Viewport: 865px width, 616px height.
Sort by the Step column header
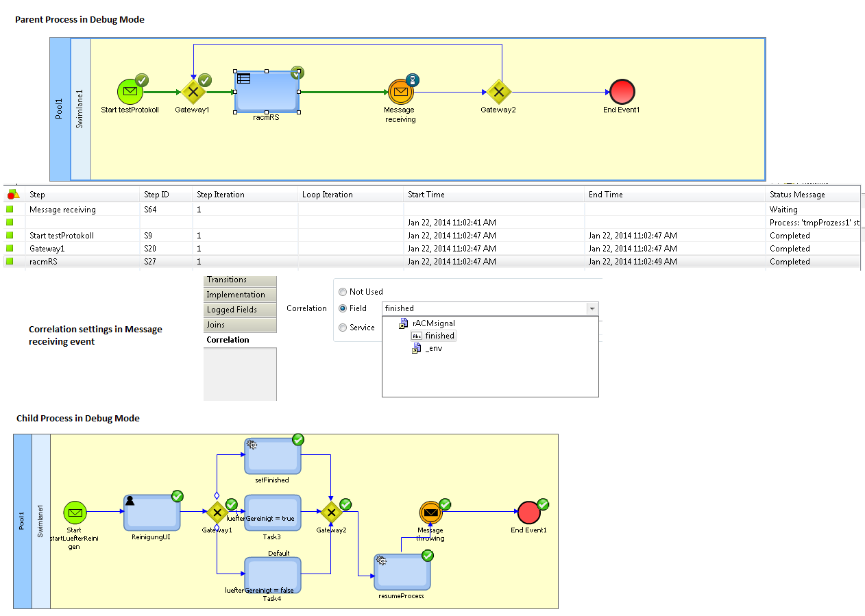82,195
